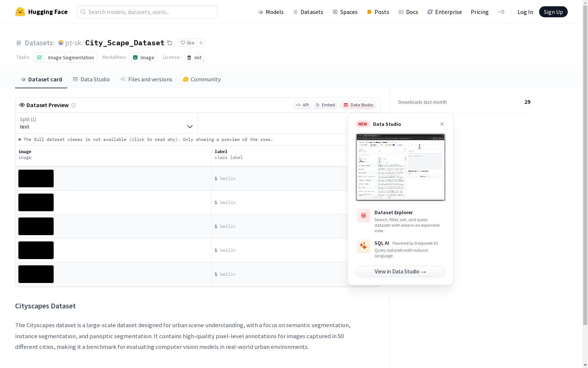Click the SQL AI sparkle icon
The image size is (588, 368).
click(x=363, y=246)
